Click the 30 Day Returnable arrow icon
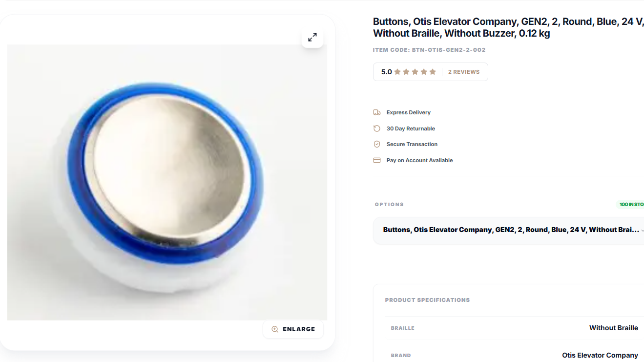The image size is (644, 362). point(377,128)
